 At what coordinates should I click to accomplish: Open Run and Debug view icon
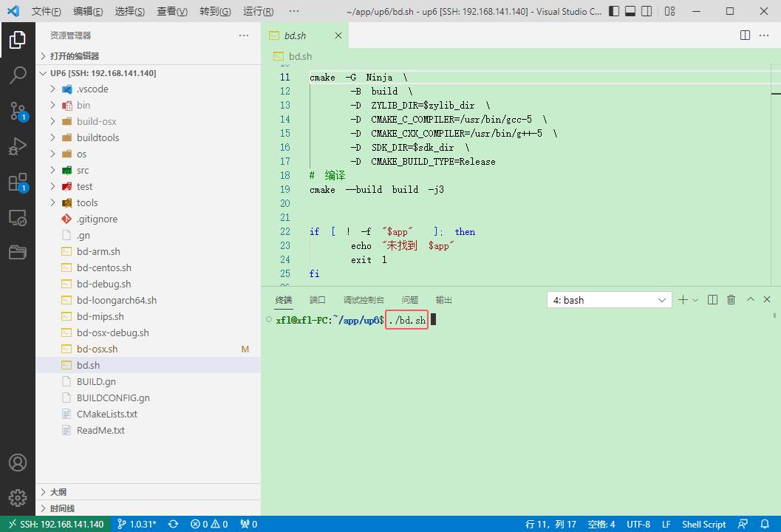[18, 146]
